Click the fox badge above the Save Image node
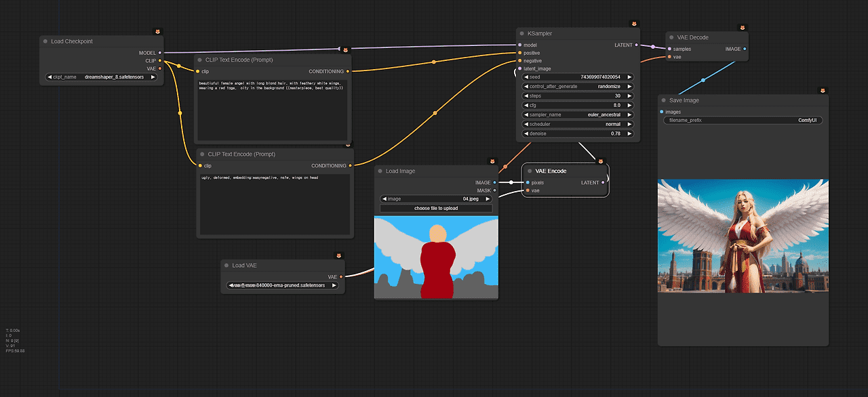The width and height of the screenshot is (868, 397). [x=823, y=91]
